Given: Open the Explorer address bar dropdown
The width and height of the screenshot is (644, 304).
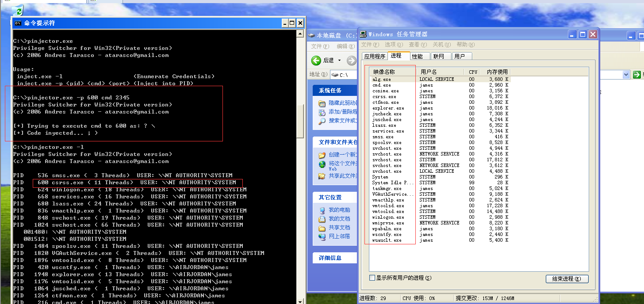Looking at the screenshot, I should (x=626, y=75).
